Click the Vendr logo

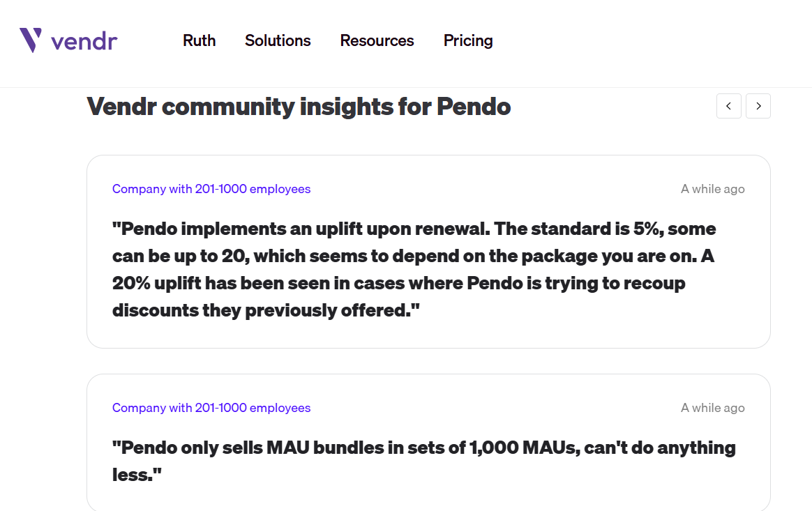tap(69, 40)
